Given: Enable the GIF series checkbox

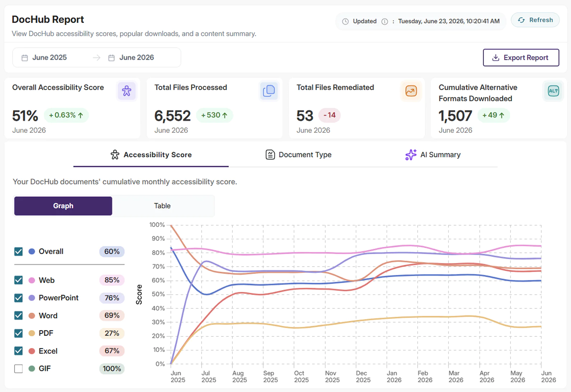Looking at the screenshot, I should coord(18,369).
